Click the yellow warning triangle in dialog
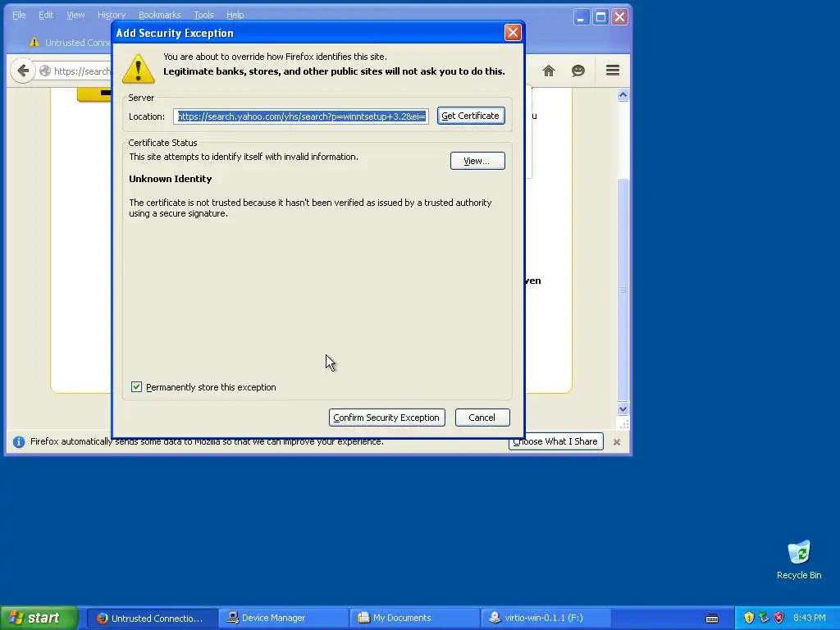The image size is (840, 630). point(138,69)
